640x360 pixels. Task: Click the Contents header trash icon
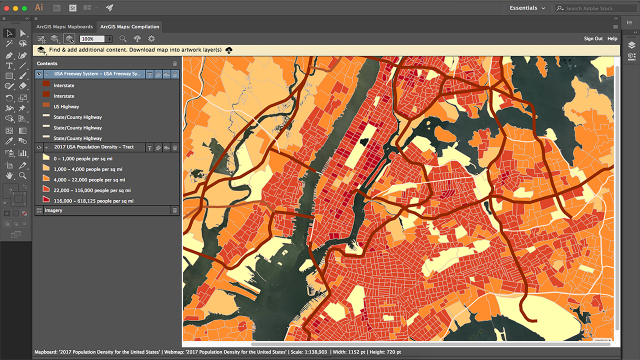coord(175,64)
